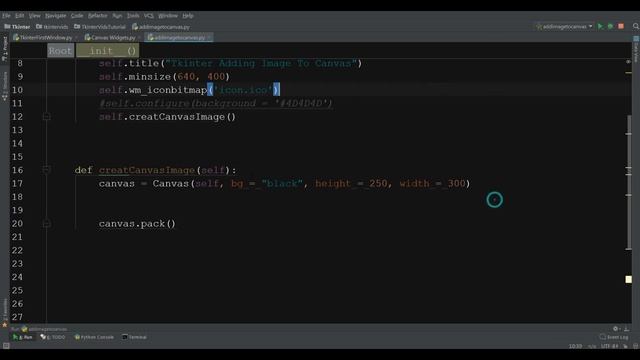640x360 pixels.
Task: Click the addimagetocanvas.py breadcrumb
Action: coord(161,27)
